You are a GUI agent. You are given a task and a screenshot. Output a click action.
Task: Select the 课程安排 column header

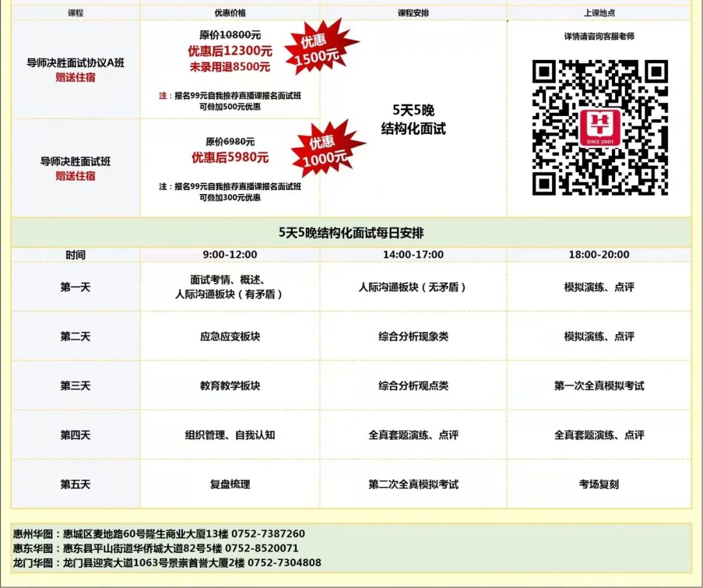pos(413,13)
